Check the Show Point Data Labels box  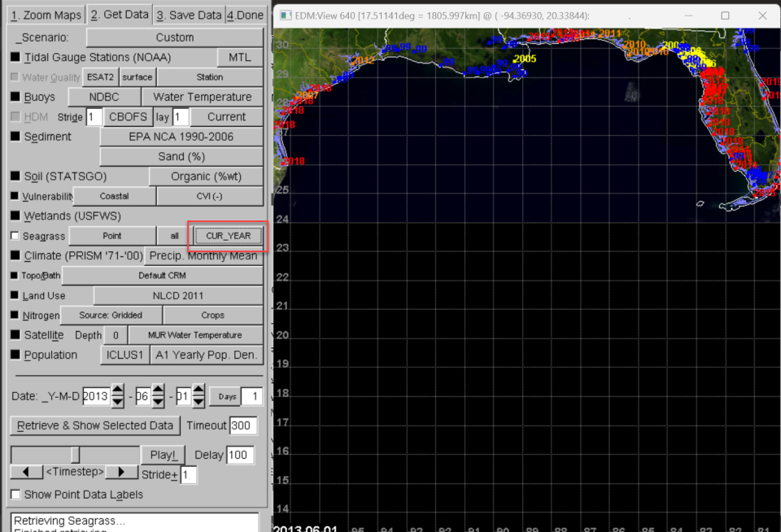click(x=15, y=495)
